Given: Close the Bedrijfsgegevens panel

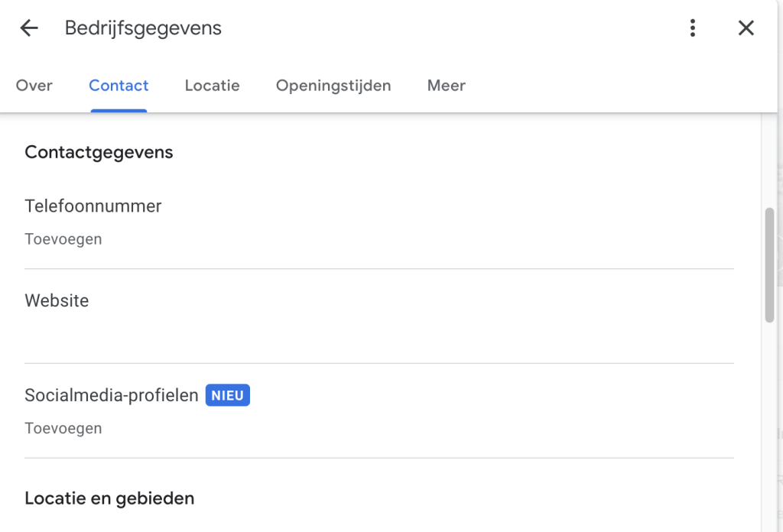Looking at the screenshot, I should pos(746,28).
